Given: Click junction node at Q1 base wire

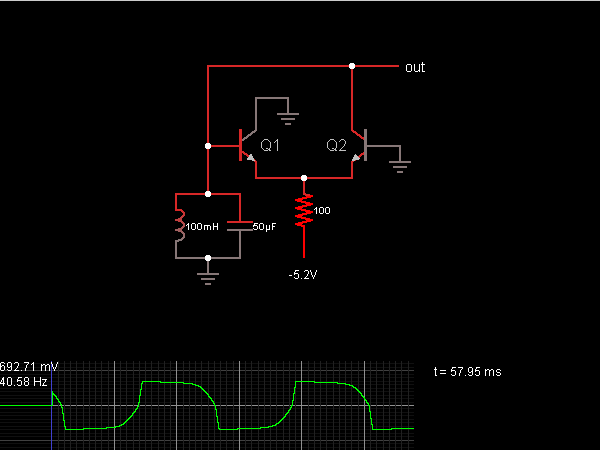Looking at the screenshot, I should (208, 146).
